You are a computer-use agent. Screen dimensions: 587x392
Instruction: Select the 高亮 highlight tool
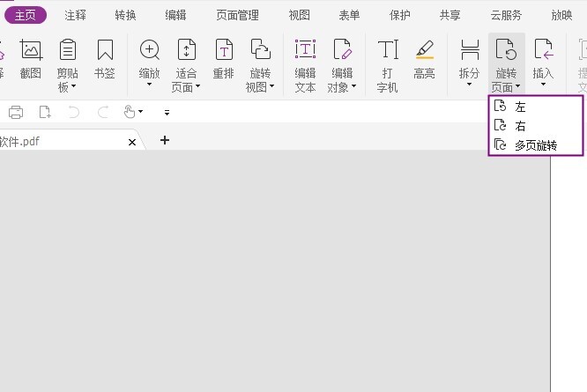pyautogui.click(x=424, y=59)
